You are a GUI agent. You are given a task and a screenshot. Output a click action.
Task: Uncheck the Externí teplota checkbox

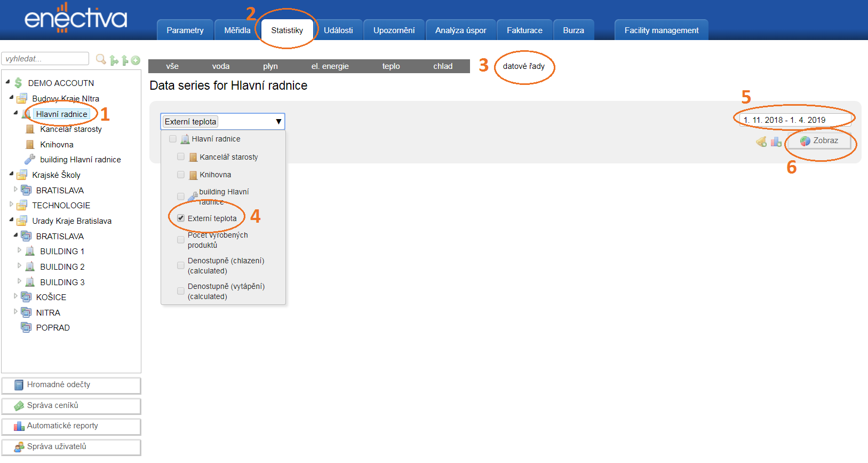[x=181, y=218]
